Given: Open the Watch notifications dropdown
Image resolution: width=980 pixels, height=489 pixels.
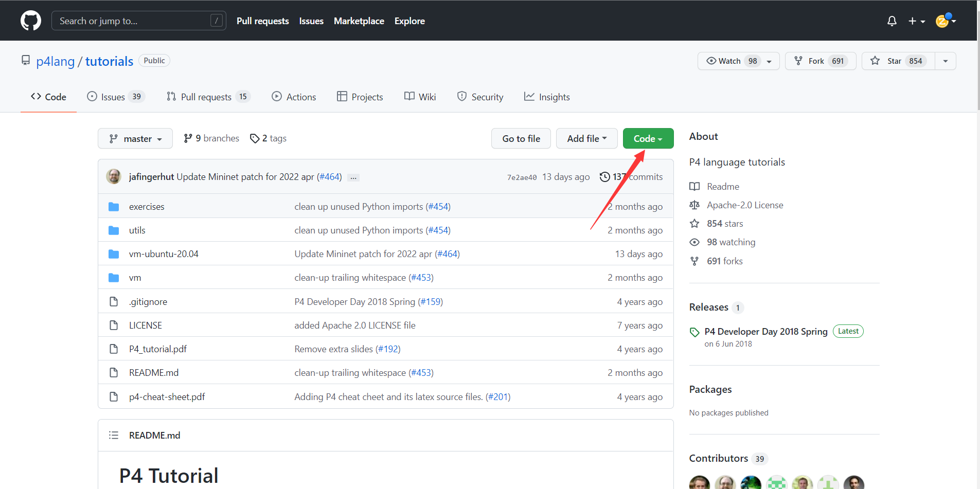Looking at the screenshot, I should pos(739,61).
